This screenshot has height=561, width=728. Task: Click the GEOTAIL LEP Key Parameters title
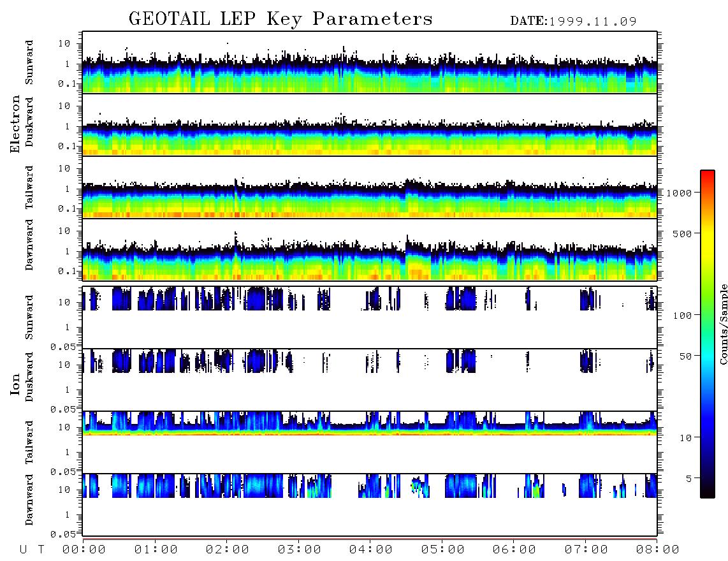(280, 19)
